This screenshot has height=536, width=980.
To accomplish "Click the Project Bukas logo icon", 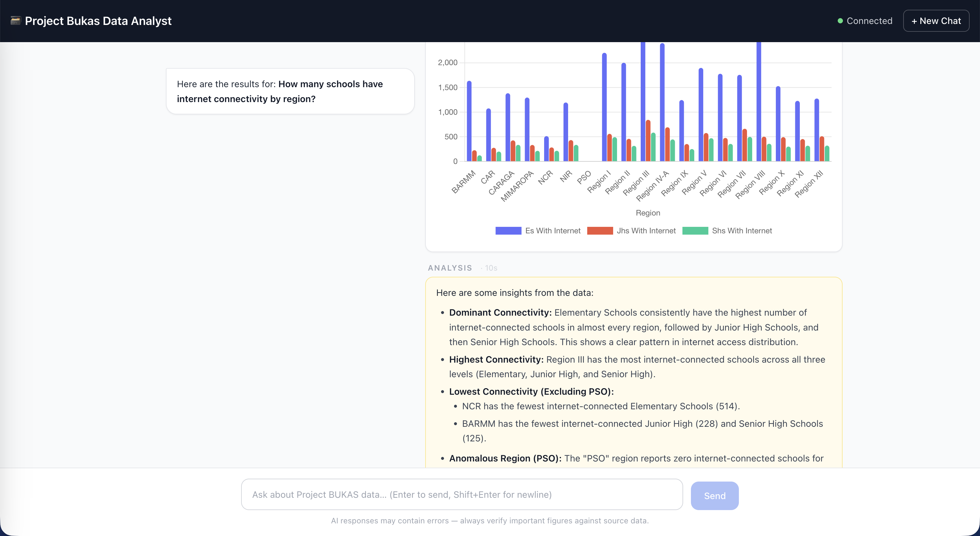I will 15,20.
